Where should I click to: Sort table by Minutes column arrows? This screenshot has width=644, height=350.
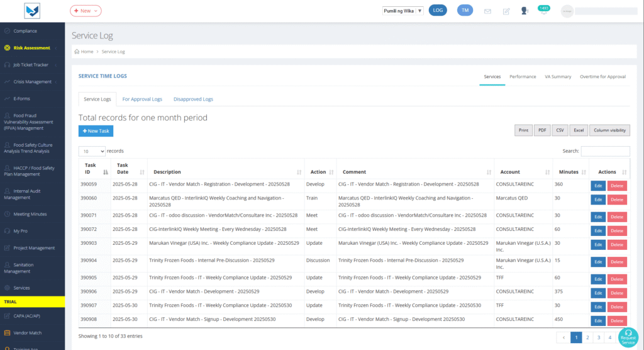point(584,172)
